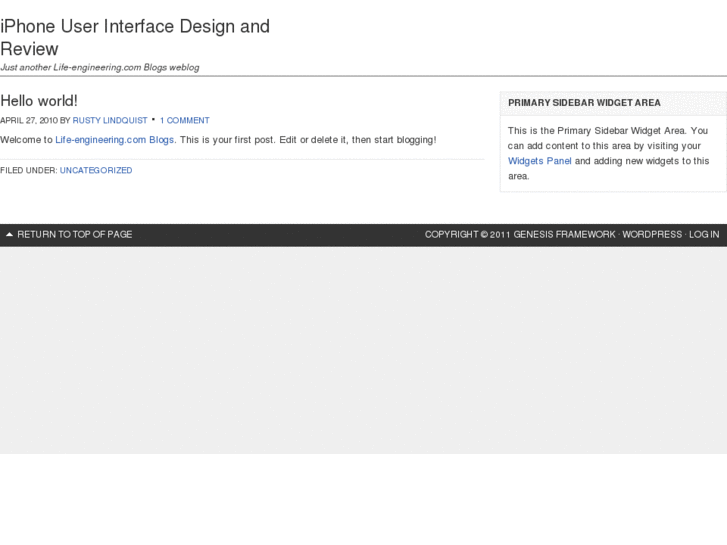The width and height of the screenshot is (727, 545).
Task: Click the up-arrow icon beside Return to Top
Action: point(9,234)
